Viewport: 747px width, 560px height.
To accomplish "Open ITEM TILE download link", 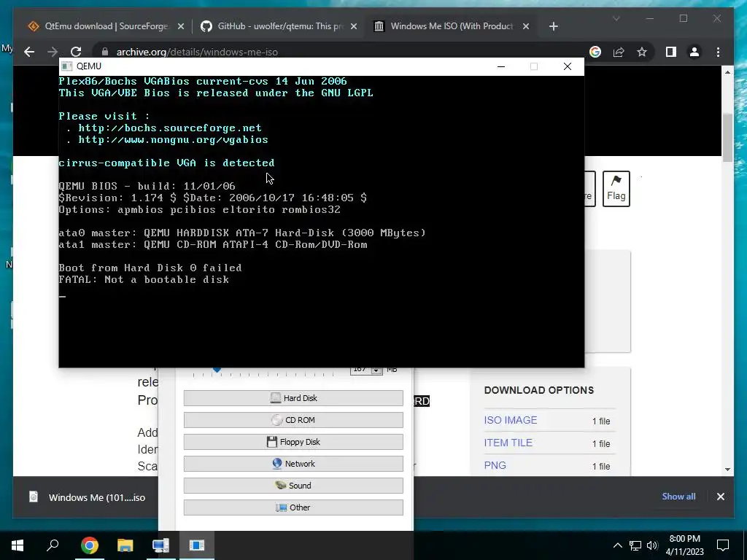I will pos(508,443).
